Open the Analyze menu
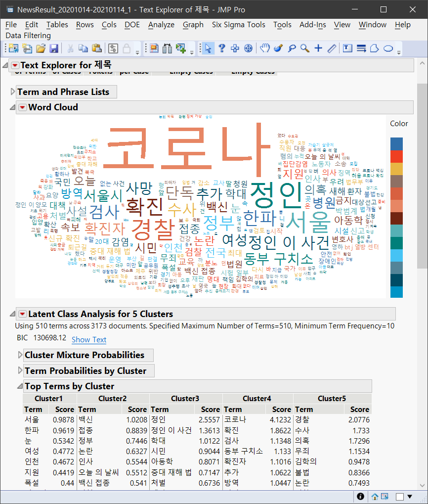Viewport: 428px width, 504px height. (161, 25)
